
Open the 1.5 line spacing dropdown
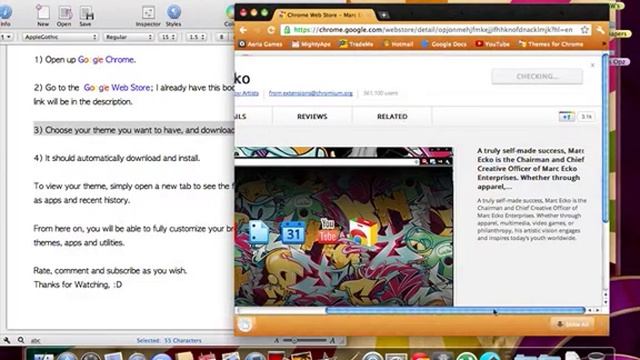[x=196, y=37]
